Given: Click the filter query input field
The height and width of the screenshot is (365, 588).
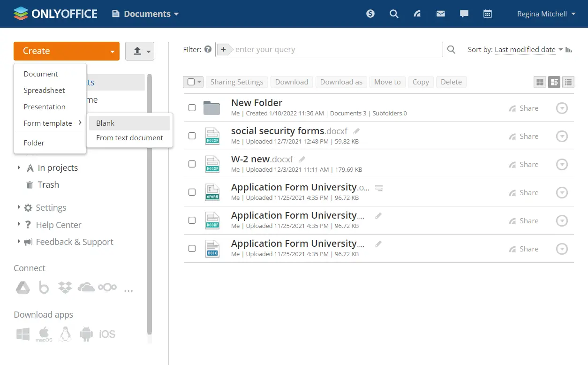Looking at the screenshot, I should pos(328,49).
